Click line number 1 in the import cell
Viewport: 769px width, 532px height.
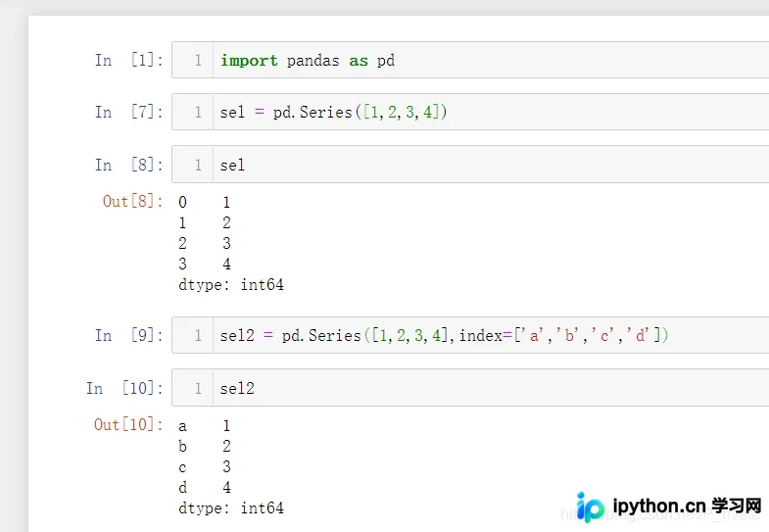[x=198, y=61]
